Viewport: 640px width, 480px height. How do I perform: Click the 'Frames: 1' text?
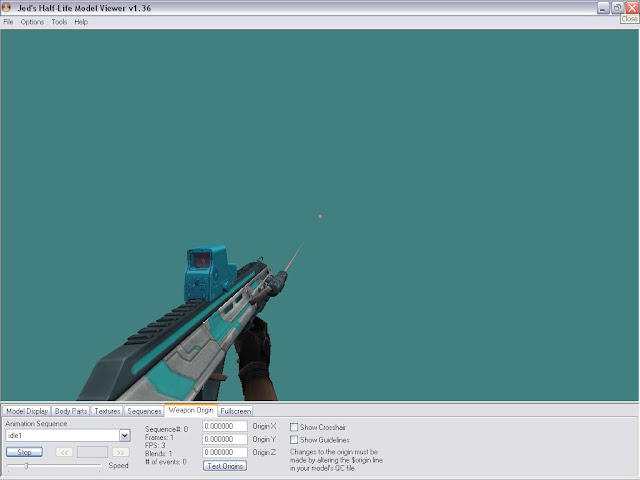click(159, 438)
